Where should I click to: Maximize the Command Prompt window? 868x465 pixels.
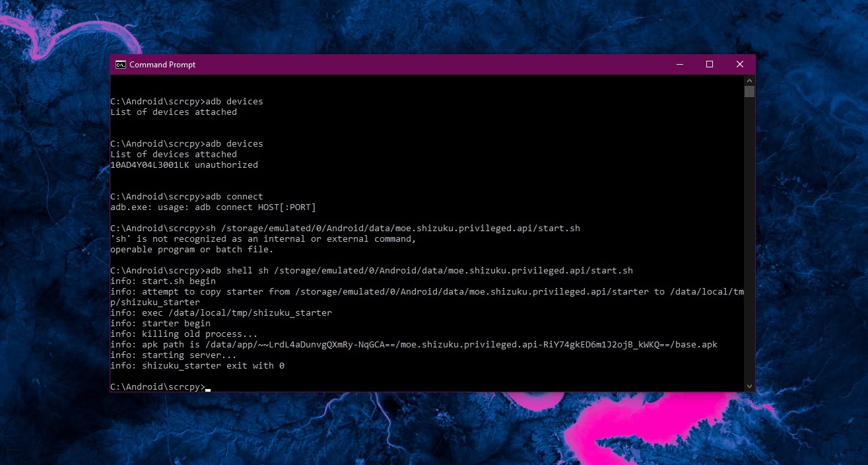pos(710,64)
